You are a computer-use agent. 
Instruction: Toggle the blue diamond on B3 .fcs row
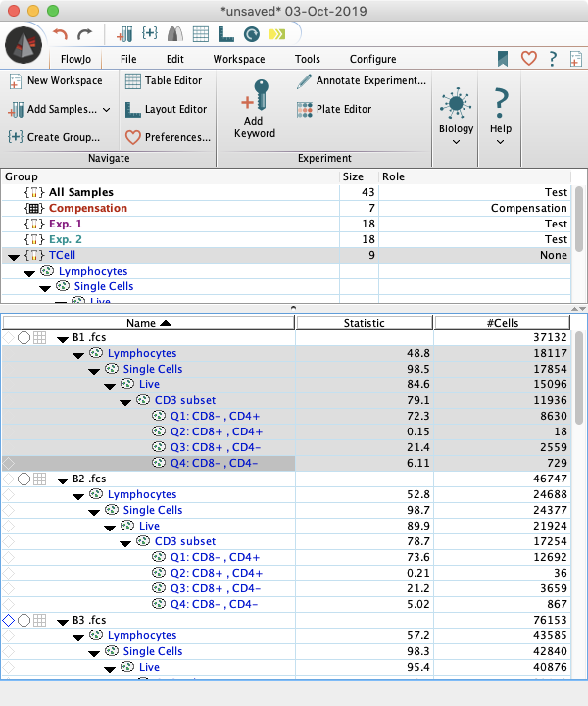click(9, 621)
